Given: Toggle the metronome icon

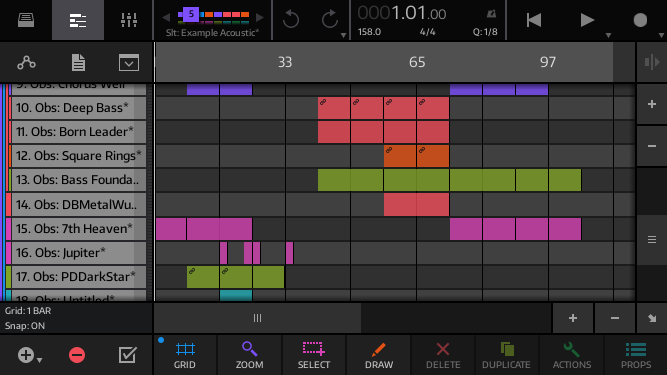Looking at the screenshot, I should (491, 14).
